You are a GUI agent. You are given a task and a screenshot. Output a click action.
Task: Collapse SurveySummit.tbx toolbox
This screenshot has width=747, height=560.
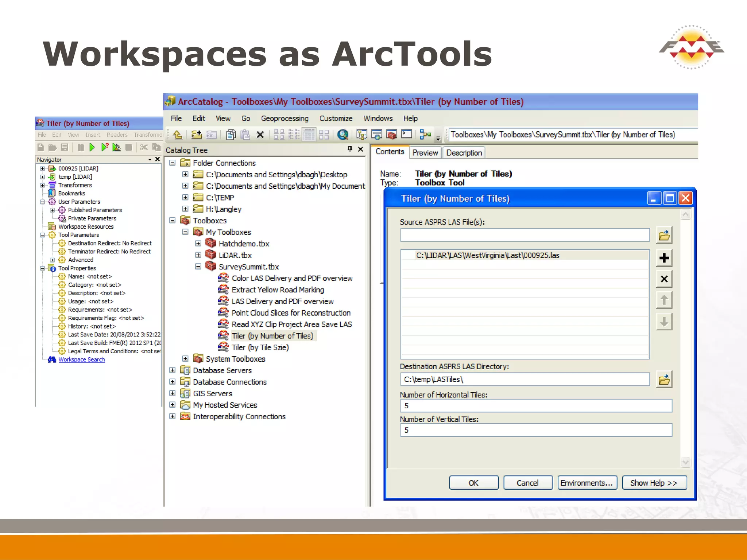coord(198,267)
